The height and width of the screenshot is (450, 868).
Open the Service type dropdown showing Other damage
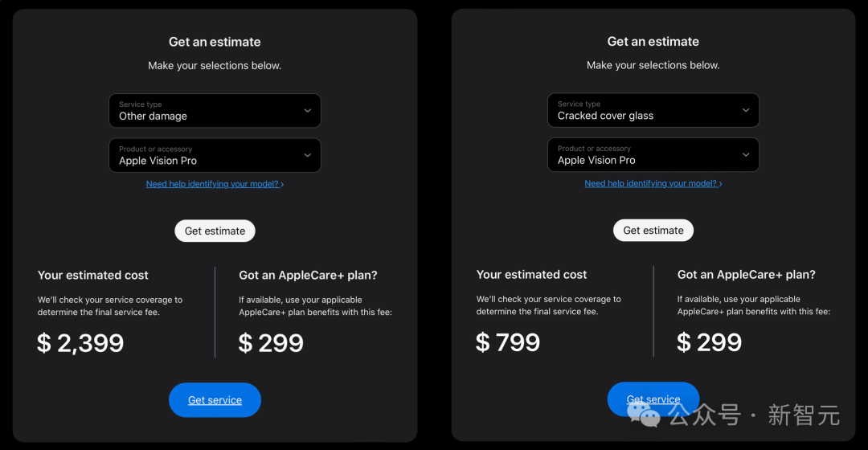pos(215,111)
